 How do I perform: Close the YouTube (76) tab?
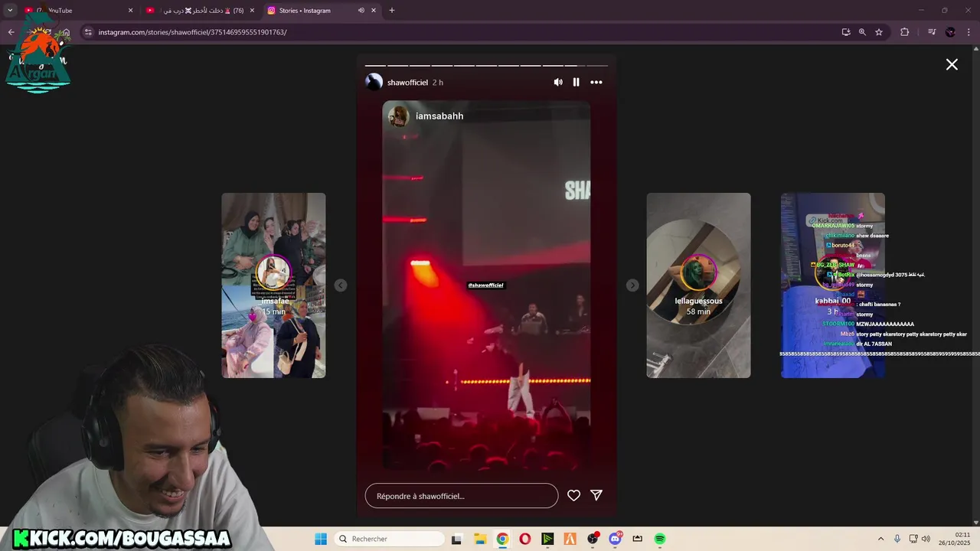252,11
